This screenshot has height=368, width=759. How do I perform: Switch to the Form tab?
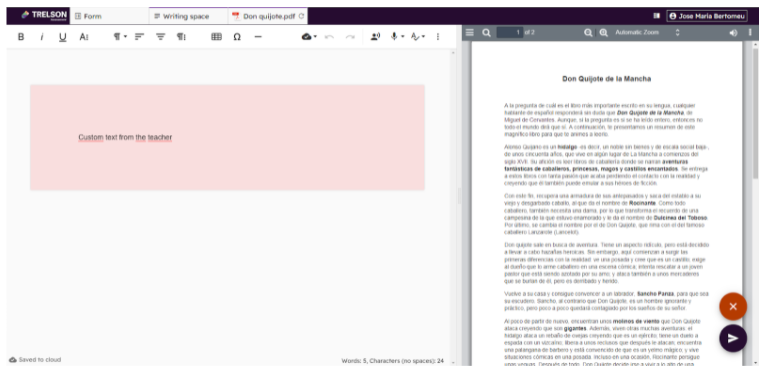click(109, 16)
